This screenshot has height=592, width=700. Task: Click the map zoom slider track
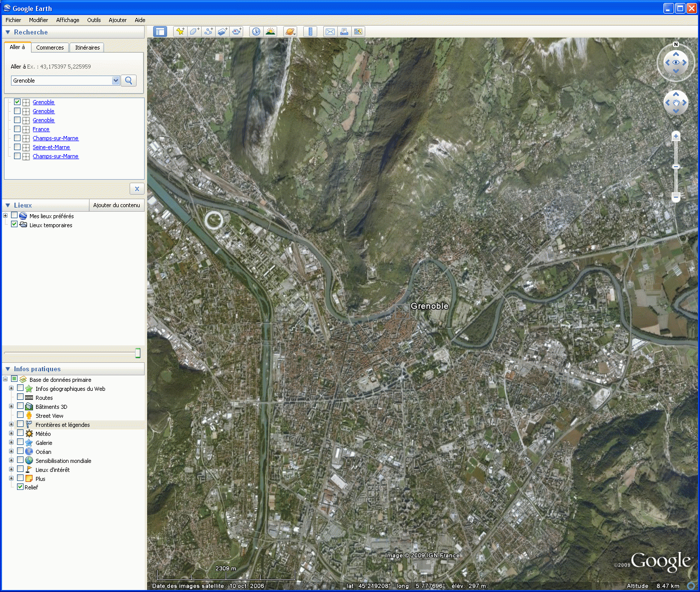pyautogui.click(x=676, y=167)
